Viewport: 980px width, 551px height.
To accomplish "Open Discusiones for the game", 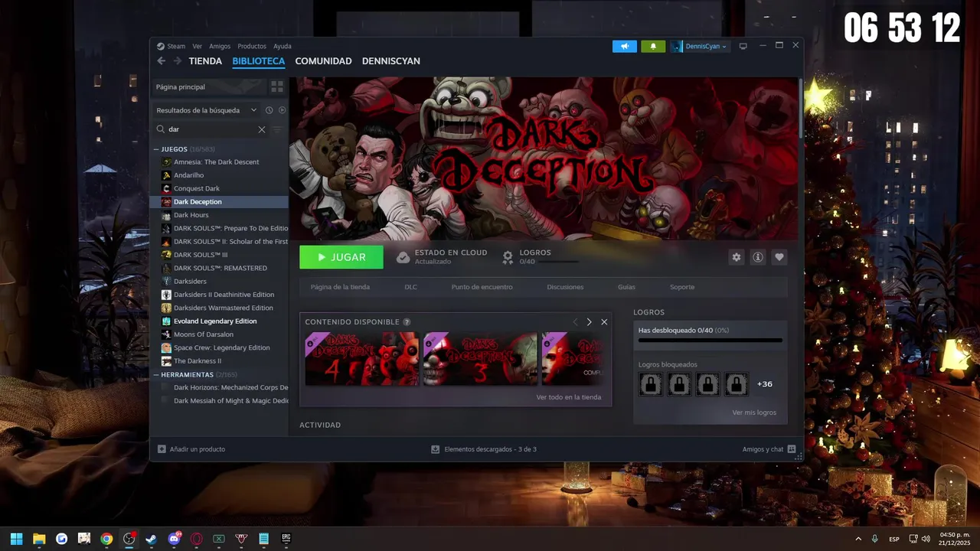I will point(565,287).
